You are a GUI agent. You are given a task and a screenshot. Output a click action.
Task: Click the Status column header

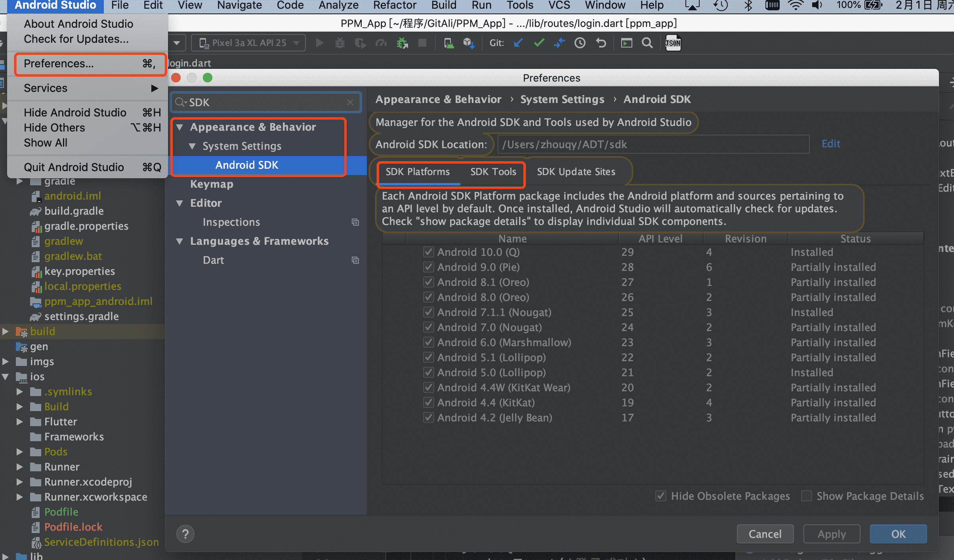pos(856,238)
